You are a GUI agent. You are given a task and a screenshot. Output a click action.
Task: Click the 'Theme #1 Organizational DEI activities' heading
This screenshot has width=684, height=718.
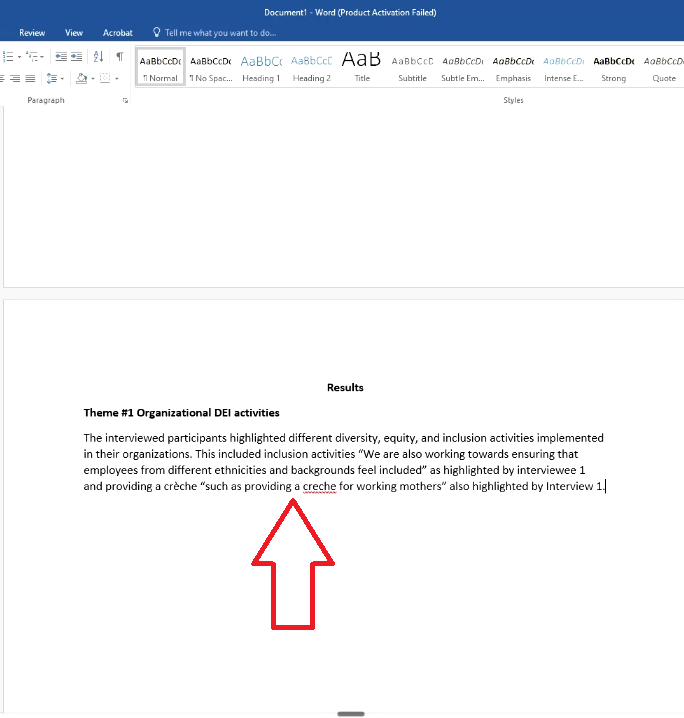click(x=181, y=413)
